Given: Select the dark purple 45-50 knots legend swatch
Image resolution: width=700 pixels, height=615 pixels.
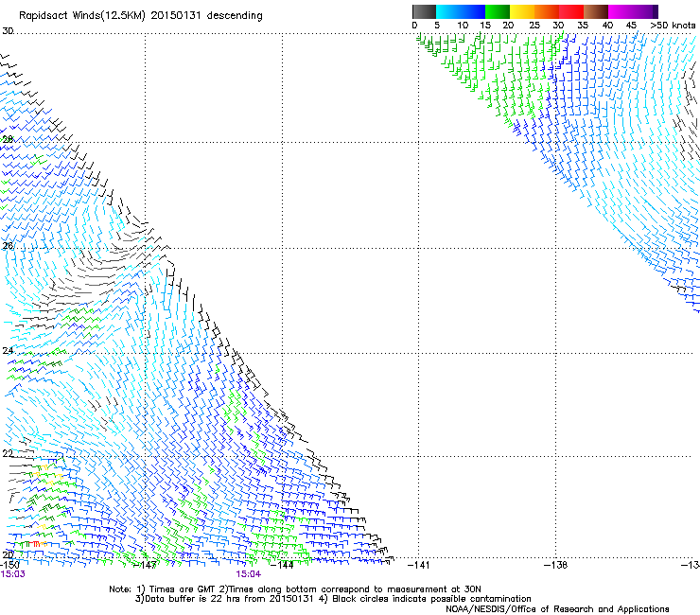Looking at the screenshot, I should pos(645,11).
